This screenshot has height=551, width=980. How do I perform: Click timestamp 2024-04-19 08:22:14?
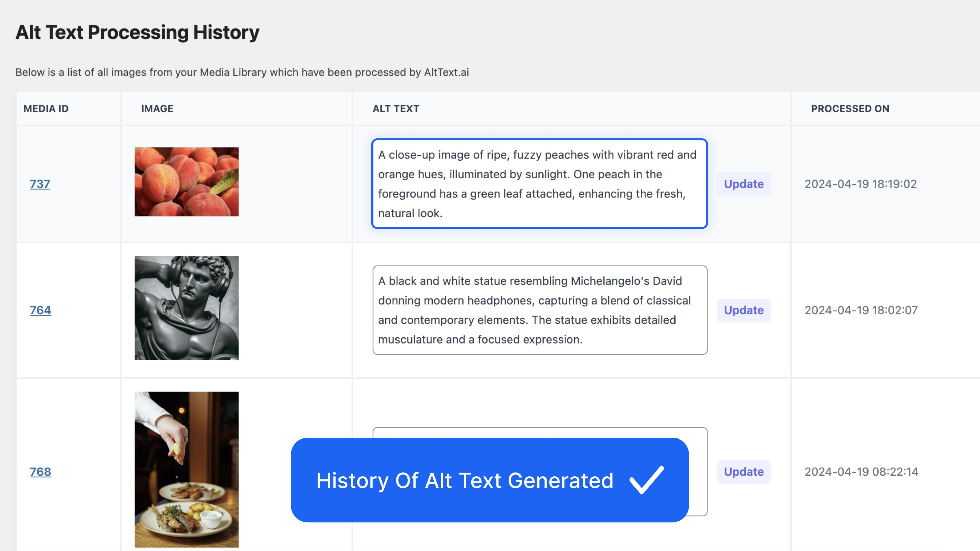(x=861, y=471)
